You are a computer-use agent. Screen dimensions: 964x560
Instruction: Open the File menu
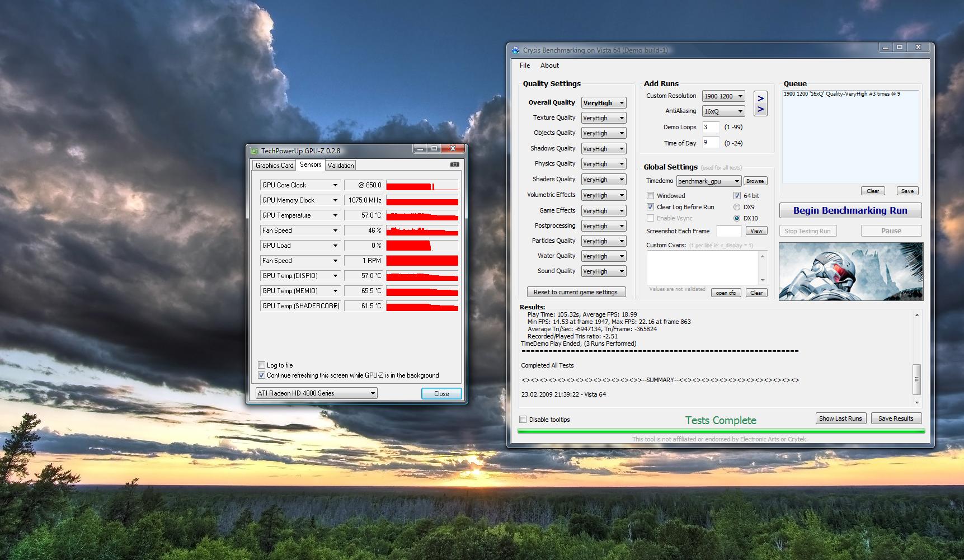click(x=525, y=65)
